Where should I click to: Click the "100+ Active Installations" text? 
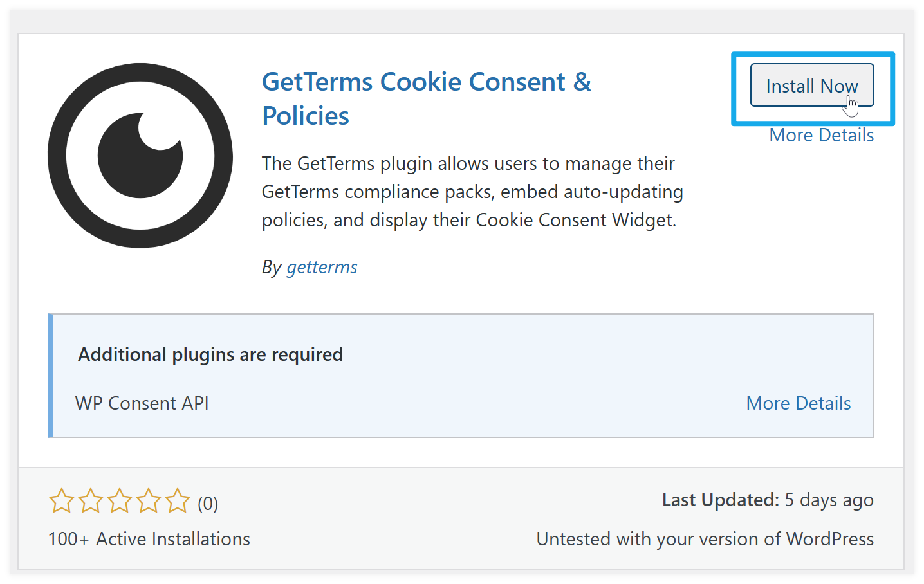pyautogui.click(x=149, y=539)
